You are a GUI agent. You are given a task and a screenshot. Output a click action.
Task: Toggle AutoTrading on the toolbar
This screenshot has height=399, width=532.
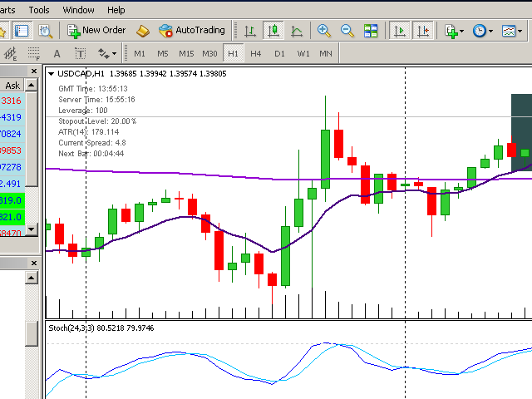click(x=192, y=31)
